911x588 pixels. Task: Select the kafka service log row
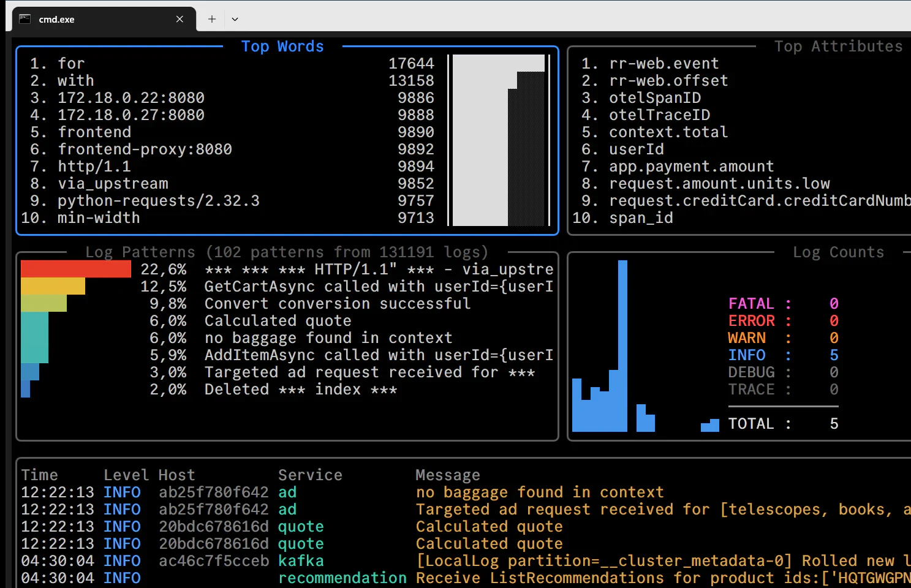click(x=466, y=561)
